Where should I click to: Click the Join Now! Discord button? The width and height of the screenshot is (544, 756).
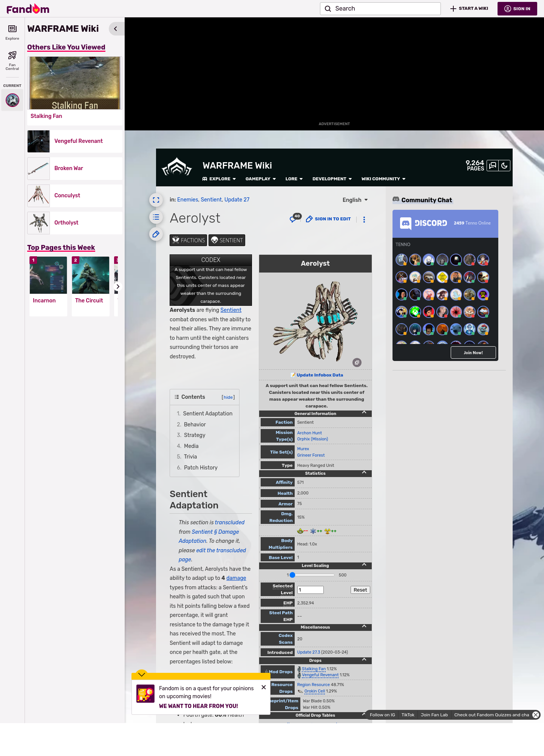(473, 353)
